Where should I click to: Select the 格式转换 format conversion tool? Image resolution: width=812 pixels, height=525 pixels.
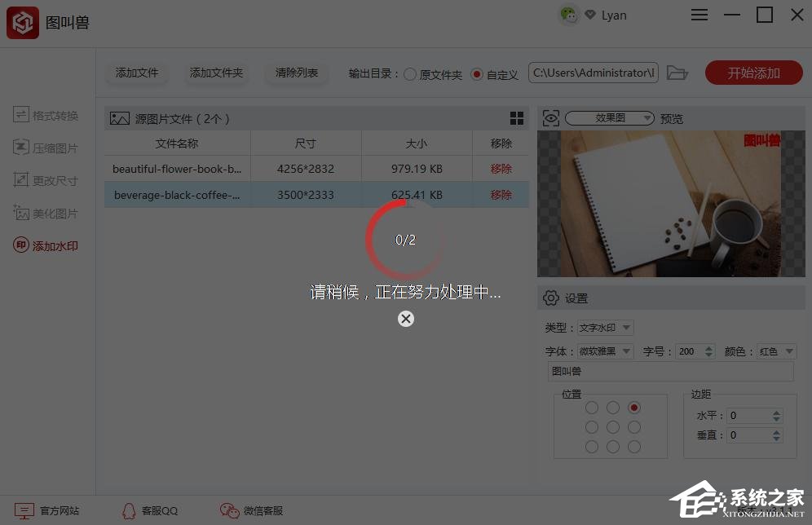coord(46,115)
